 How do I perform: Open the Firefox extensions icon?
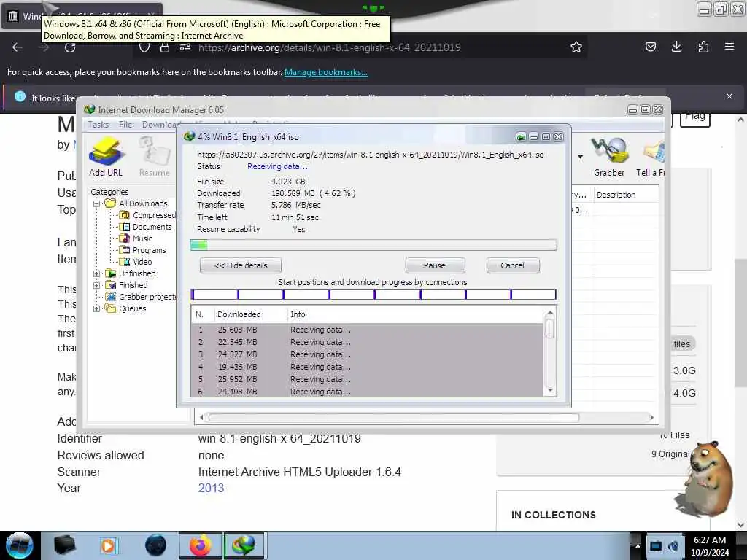coord(703,47)
